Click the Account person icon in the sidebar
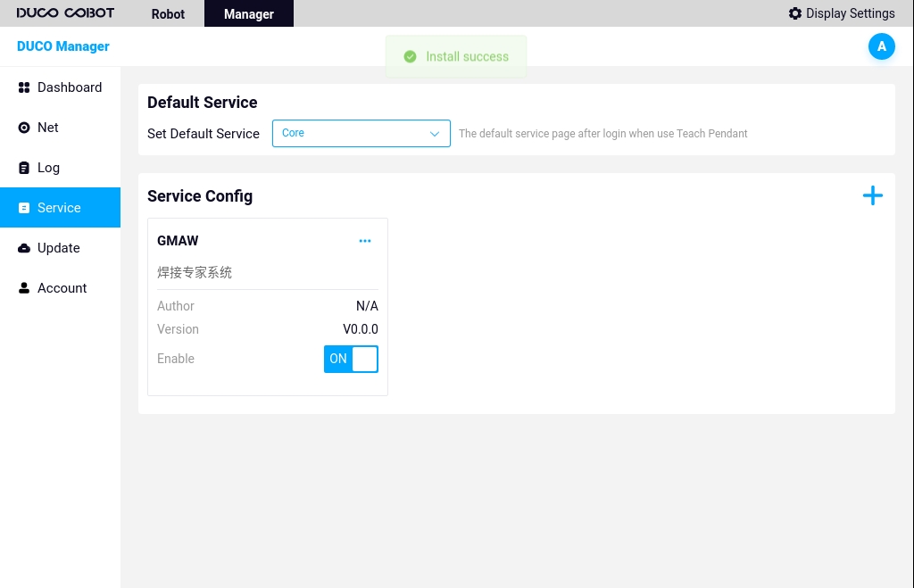The height and width of the screenshot is (588, 914). (24, 288)
